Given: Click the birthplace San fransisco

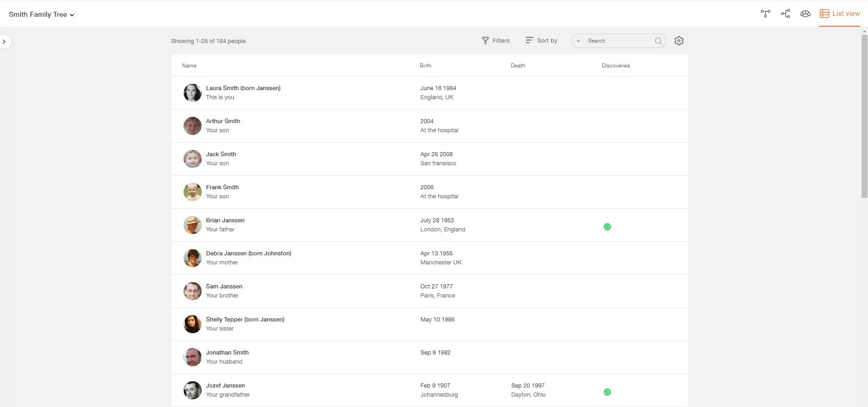Looking at the screenshot, I should (x=438, y=163).
